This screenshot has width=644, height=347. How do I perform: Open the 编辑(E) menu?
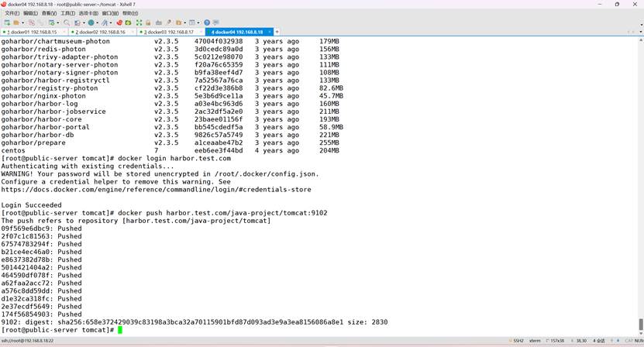point(30,13)
